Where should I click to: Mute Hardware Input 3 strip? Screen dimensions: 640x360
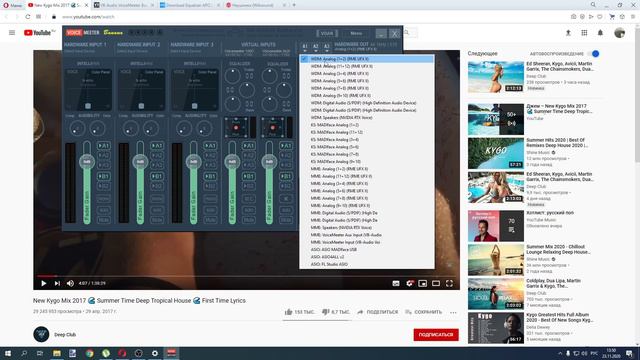pyautogui.click(x=210, y=220)
